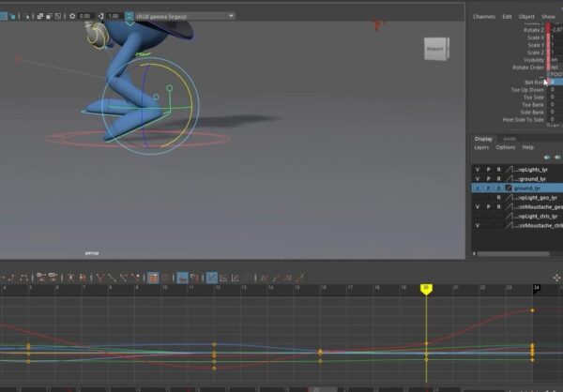Toggle the view color management icon

click(x=129, y=15)
